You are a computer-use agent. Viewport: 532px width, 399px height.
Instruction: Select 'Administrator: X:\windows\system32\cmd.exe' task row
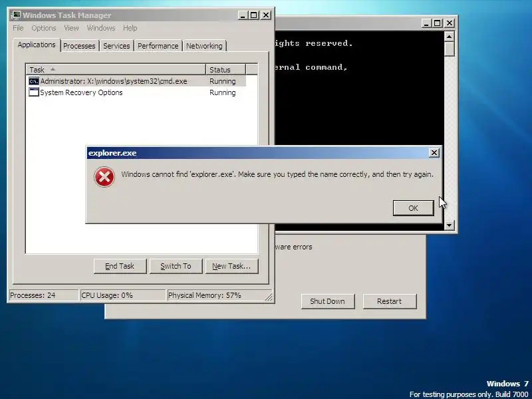(x=137, y=81)
